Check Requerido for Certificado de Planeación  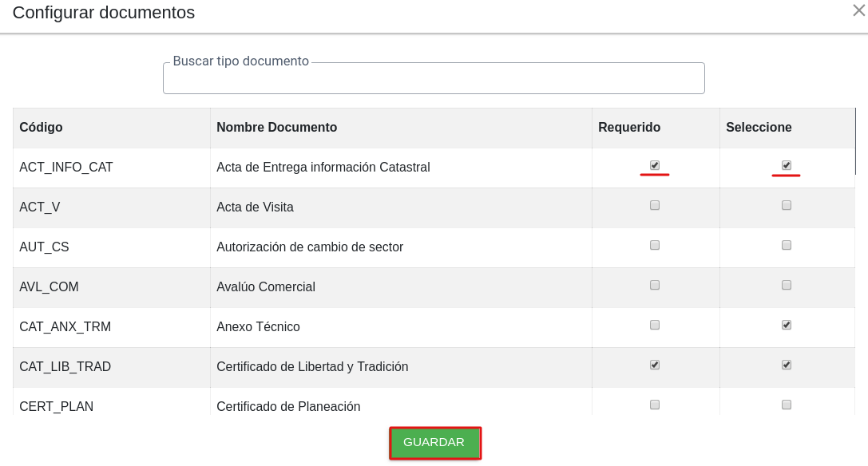[x=655, y=405]
